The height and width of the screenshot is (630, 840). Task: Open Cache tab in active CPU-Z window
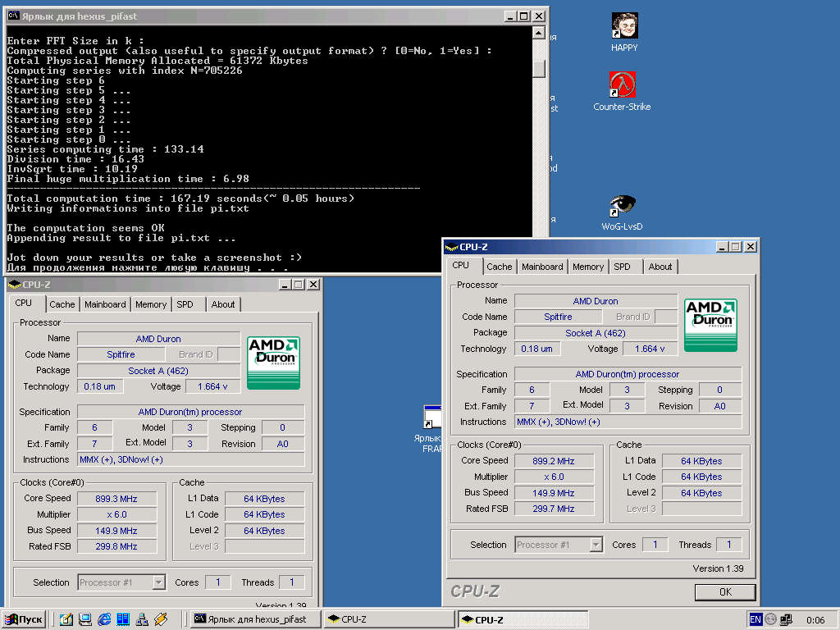[x=500, y=267]
